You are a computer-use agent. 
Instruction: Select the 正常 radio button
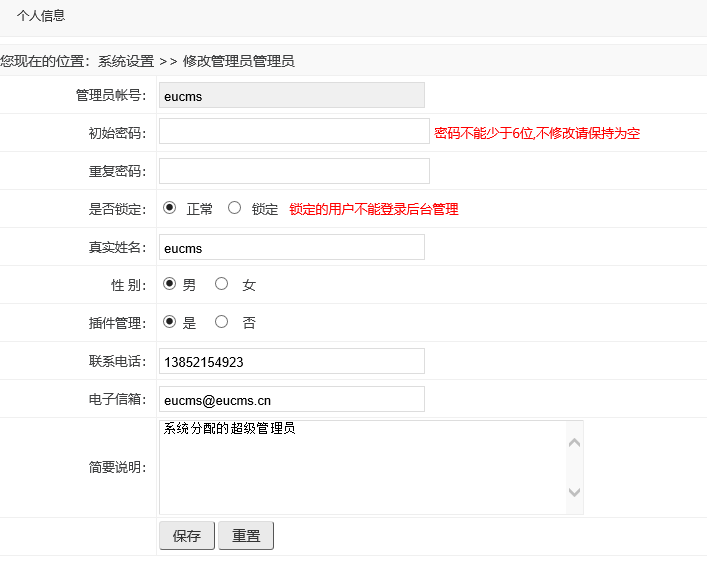pos(170,208)
